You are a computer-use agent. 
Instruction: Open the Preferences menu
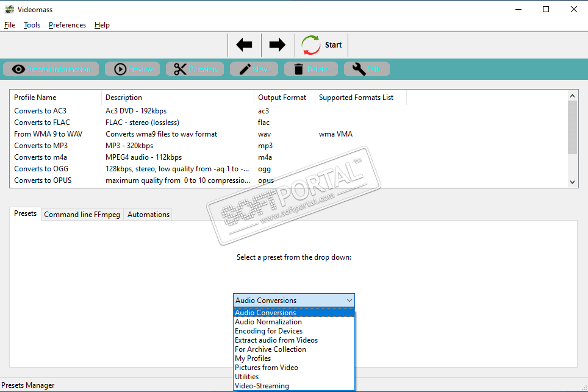tap(68, 25)
